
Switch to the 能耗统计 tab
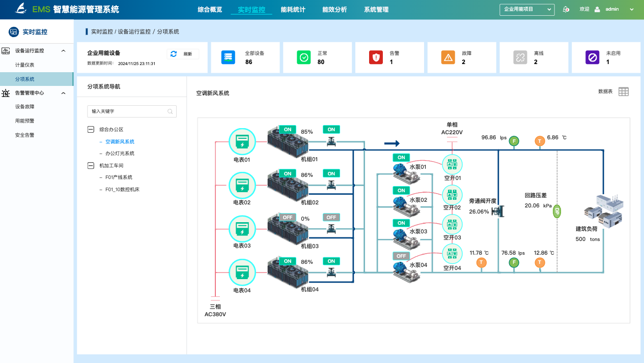[293, 10]
